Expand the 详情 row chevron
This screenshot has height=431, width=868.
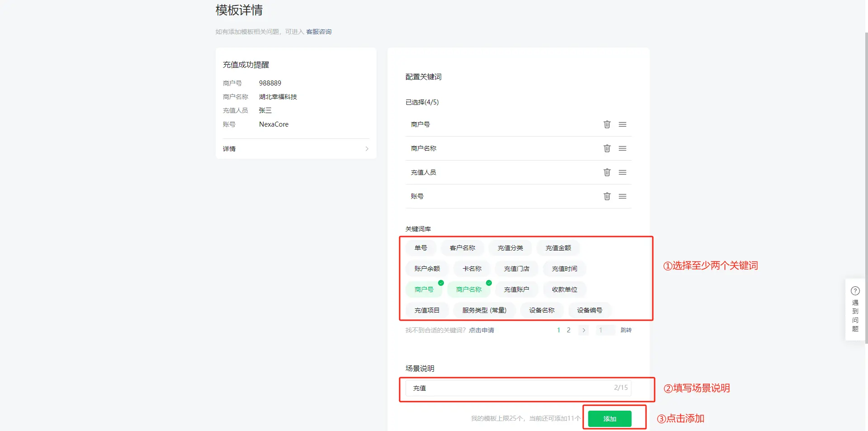pyautogui.click(x=367, y=149)
